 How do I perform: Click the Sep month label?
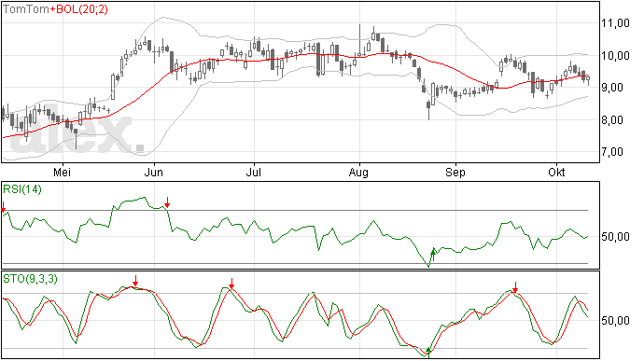tap(455, 173)
